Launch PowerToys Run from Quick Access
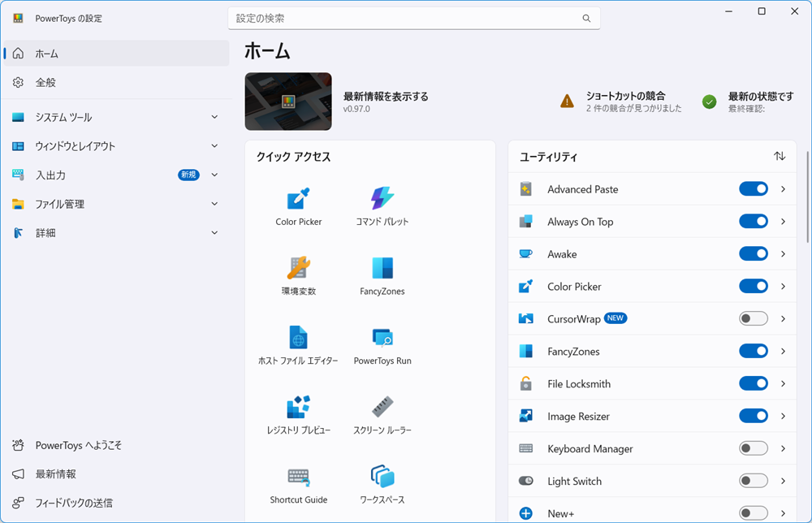 tap(382, 342)
